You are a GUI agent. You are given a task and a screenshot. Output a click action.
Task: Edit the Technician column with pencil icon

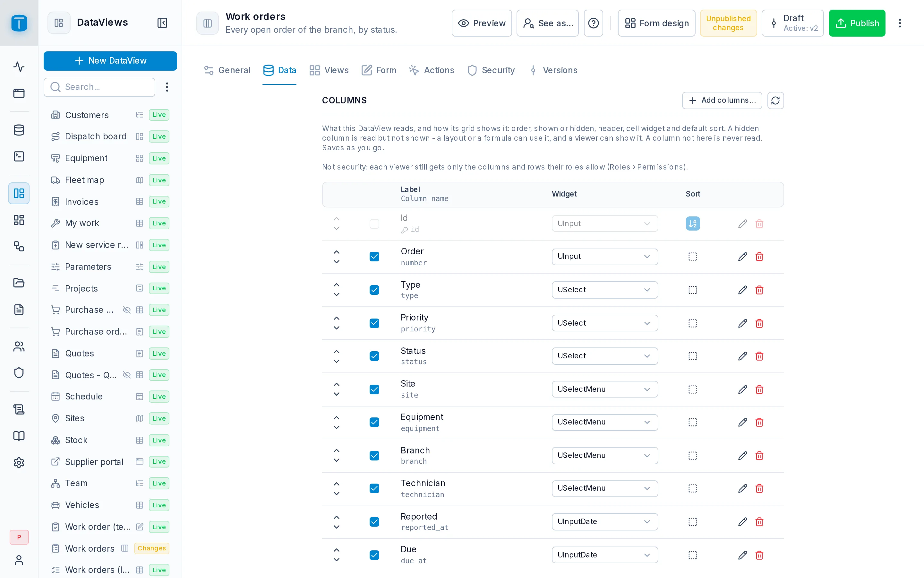click(x=742, y=488)
